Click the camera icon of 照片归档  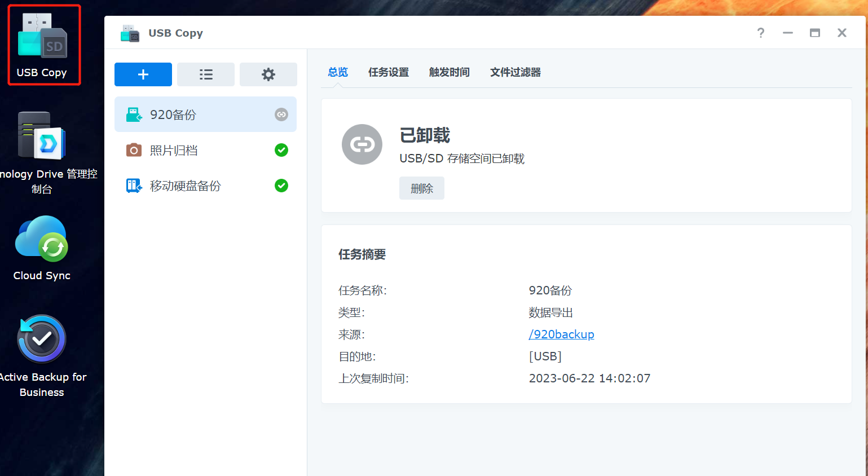click(x=134, y=150)
